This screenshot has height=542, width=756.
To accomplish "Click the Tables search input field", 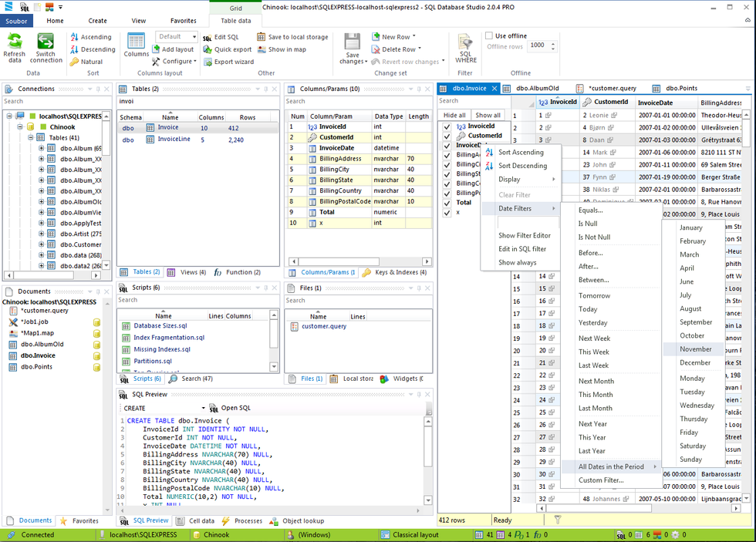I will [x=197, y=101].
